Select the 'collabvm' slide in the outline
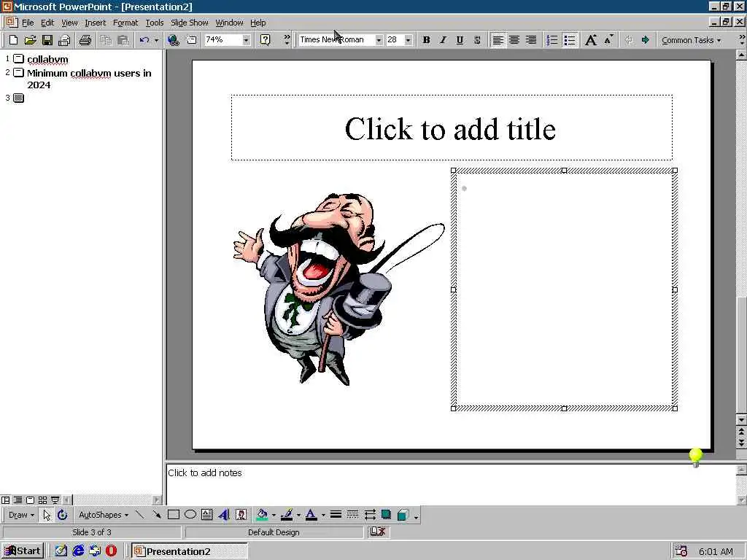This screenshot has height=560, width=747. coord(47,60)
